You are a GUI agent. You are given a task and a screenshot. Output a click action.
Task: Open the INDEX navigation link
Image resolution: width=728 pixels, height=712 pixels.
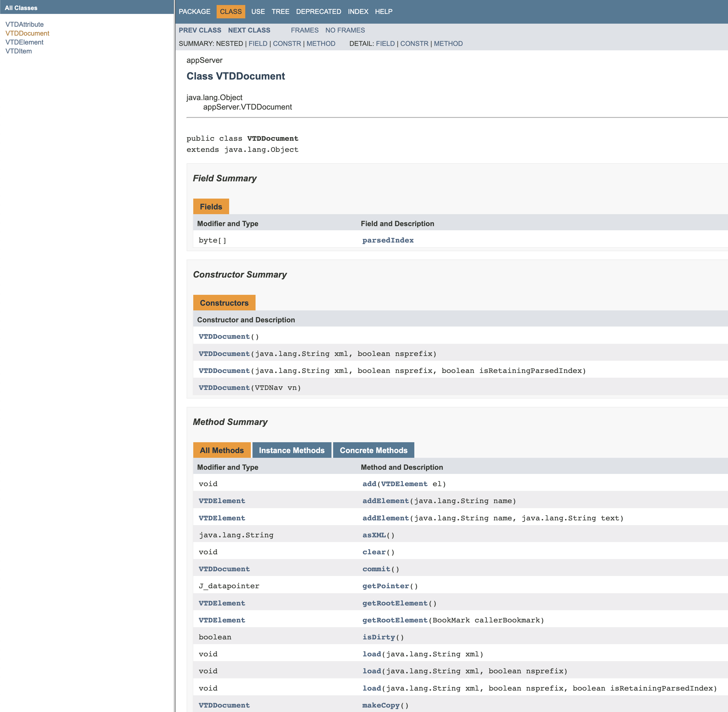[358, 12]
